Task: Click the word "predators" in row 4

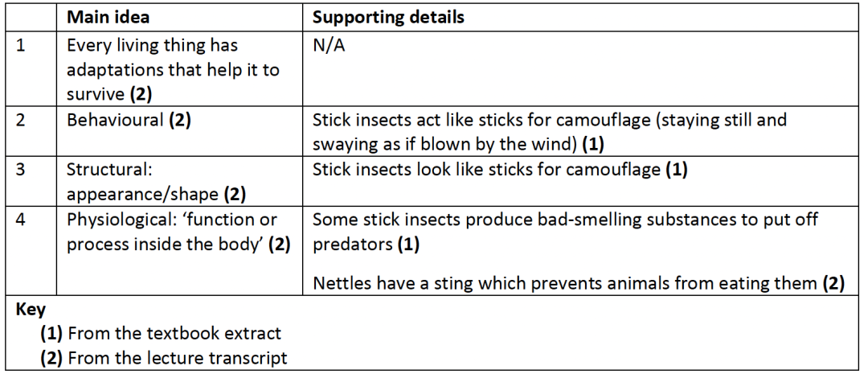Action: (x=352, y=243)
